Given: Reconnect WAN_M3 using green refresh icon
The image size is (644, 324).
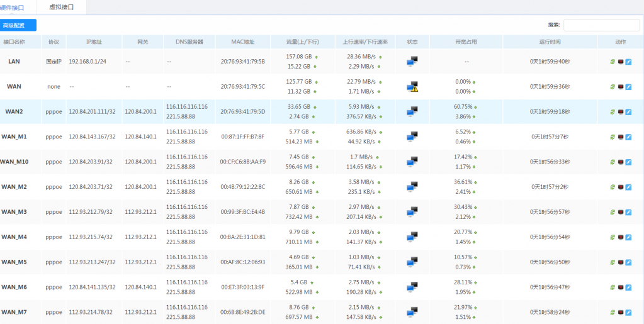Looking at the screenshot, I should coord(613,212).
